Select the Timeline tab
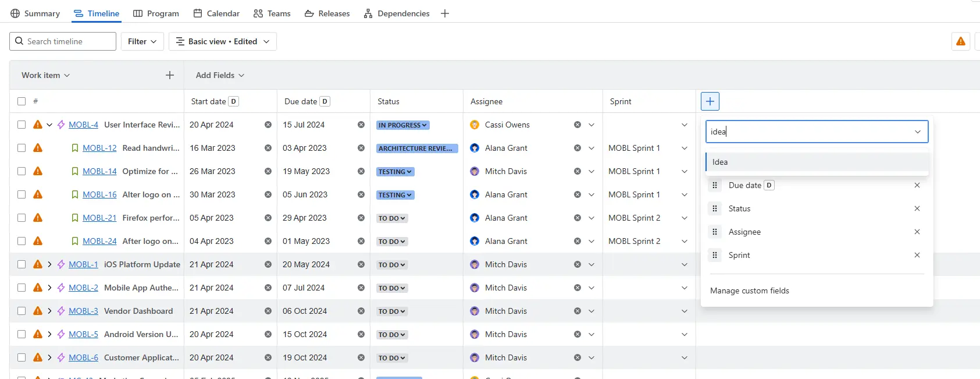Image resolution: width=980 pixels, height=379 pixels. click(97, 13)
